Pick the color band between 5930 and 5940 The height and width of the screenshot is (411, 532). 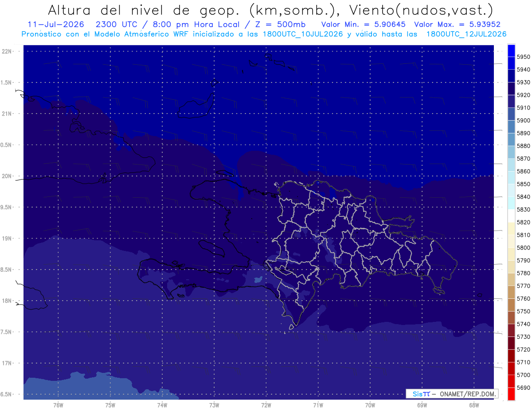[x=511, y=76]
